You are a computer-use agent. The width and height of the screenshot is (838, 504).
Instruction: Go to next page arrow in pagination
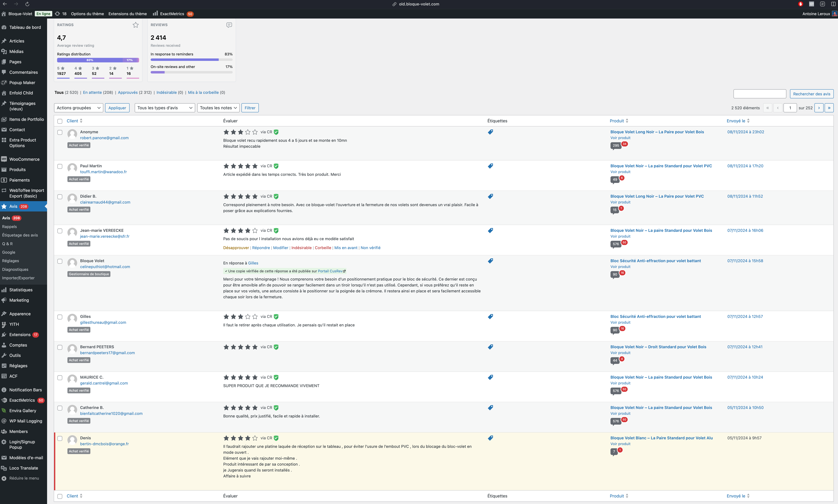tap(819, 108)
